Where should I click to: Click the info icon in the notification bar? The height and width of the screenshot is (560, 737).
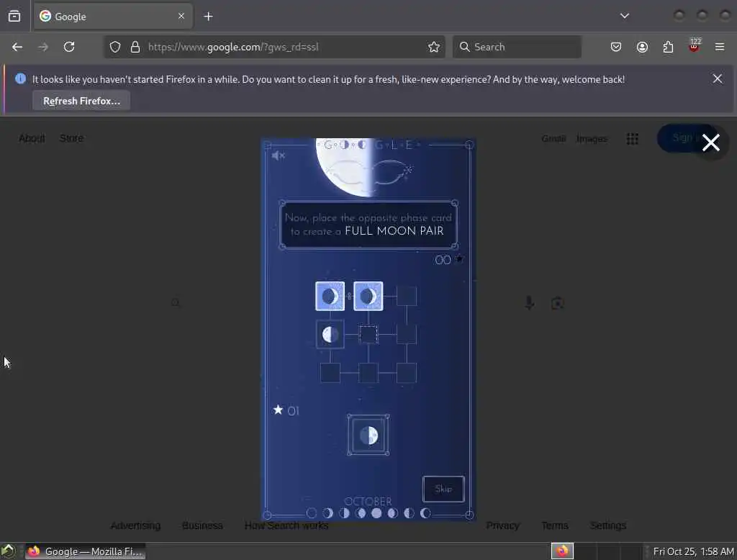click(20, 78)
